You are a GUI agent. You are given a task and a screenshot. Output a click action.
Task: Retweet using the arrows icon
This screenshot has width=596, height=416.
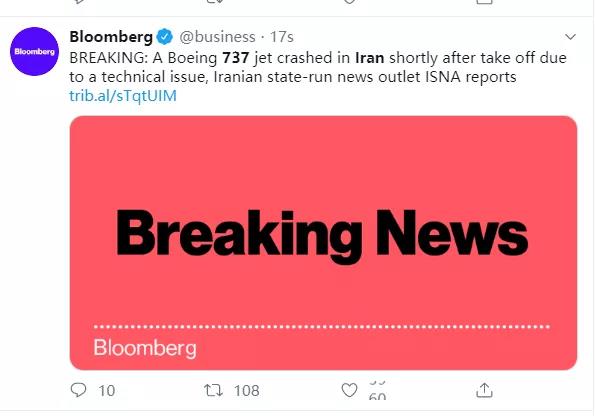click(213, 390)
